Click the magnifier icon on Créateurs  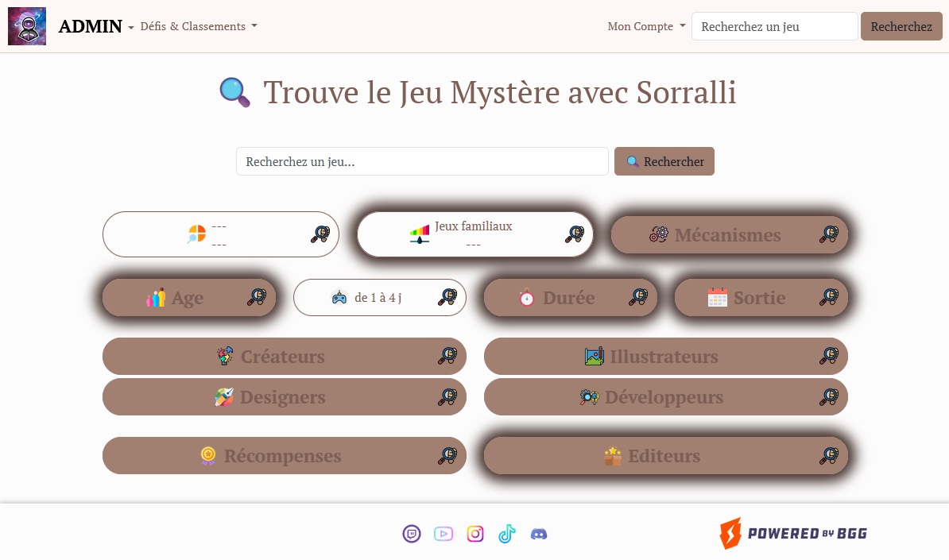tap(448, 356)
